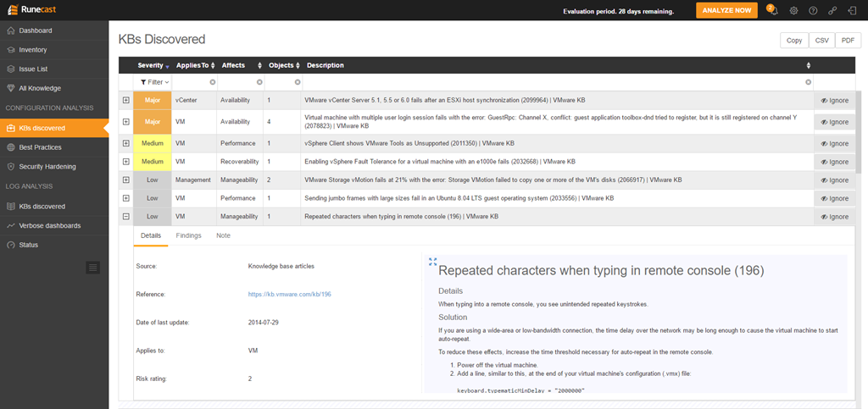The width and height of the screenshot is (868, 409).
Task: Ignore the vCenter Server 2099964 issue
Action: point(835,101)
